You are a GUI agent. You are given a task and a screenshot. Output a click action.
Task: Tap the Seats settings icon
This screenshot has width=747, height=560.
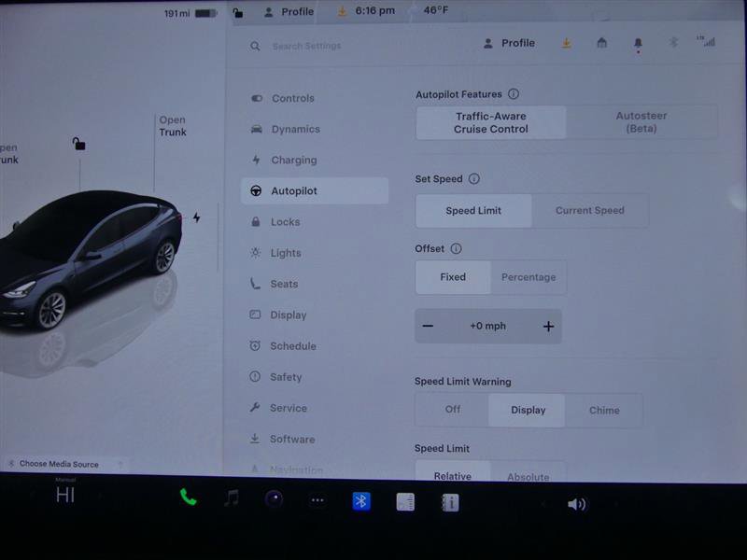click(254, 284)
